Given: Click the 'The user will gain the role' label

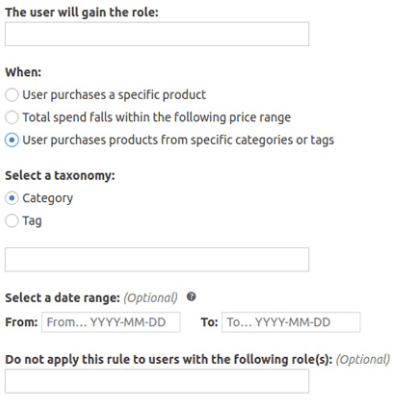Looking at the screenshot, I should click(x=82, y=12).
